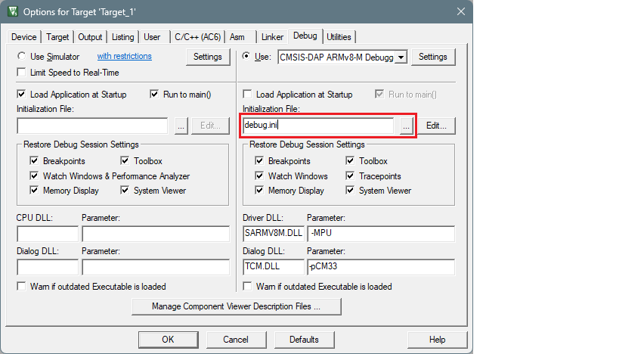Select the Debug tab

[305, 36]
